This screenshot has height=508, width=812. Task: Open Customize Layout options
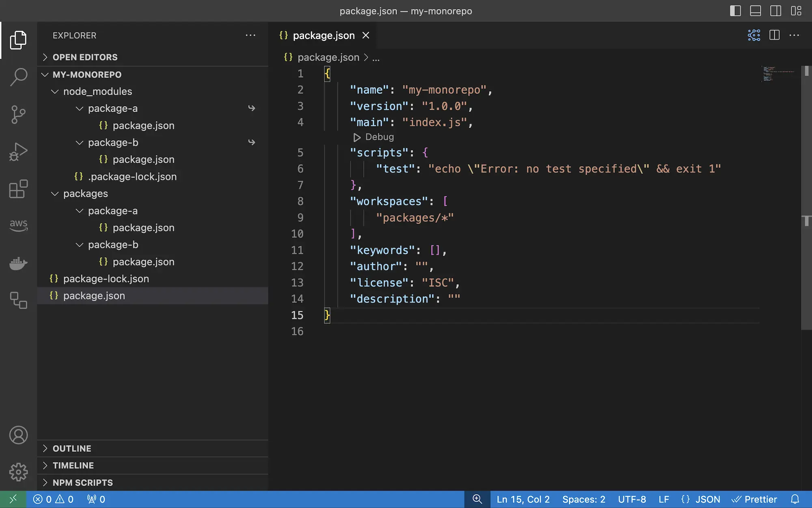tap(796, 11)
